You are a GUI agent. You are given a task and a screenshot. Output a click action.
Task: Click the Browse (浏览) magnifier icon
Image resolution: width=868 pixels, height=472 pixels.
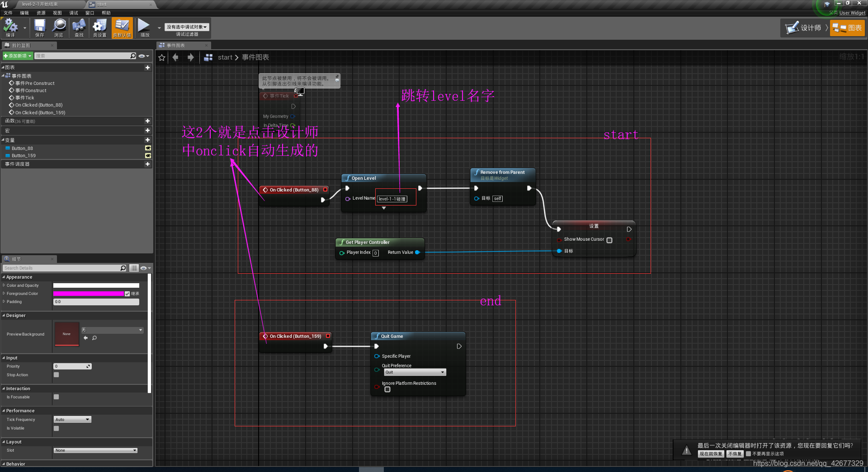[59, 28]
